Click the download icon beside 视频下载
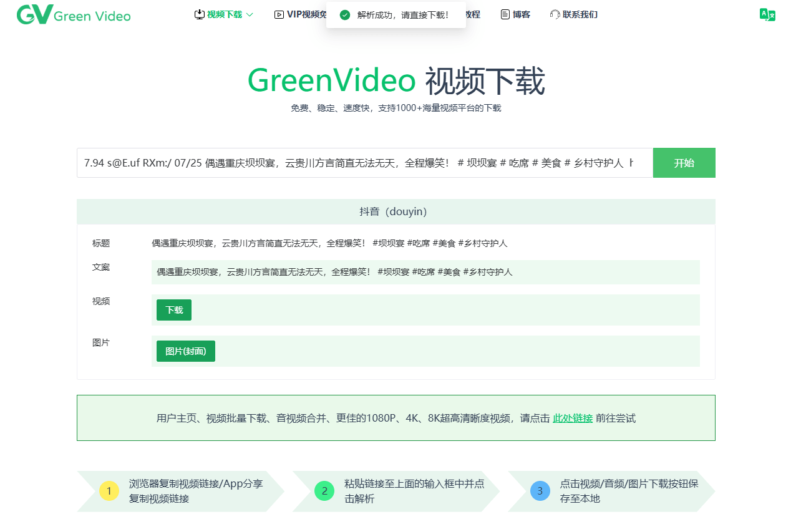This screenshot has width=806, height=532. click(199, 14)
